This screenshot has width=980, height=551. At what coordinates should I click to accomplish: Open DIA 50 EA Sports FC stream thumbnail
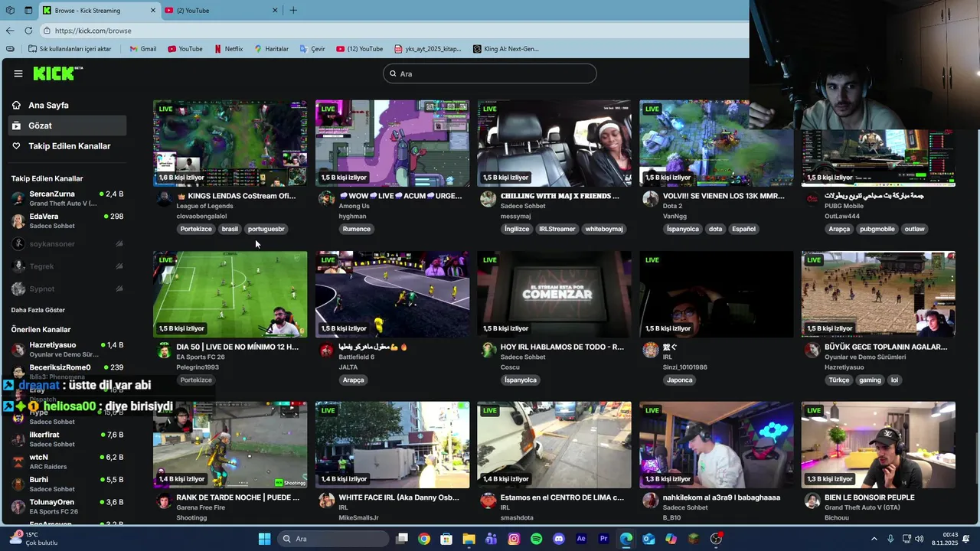click(230, 295)
